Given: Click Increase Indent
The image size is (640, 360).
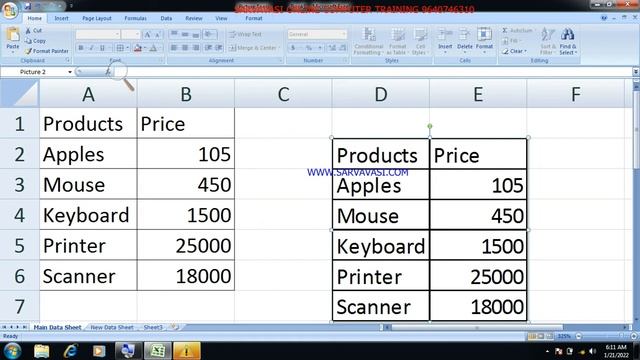Looking at the screenshot, I should point(219,48).
